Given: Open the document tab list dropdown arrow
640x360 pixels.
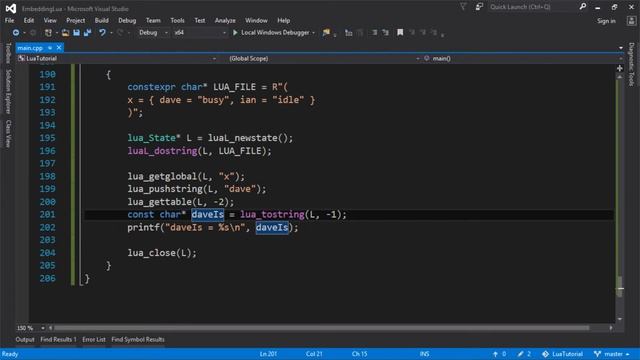Looking at the screenshot, I should (x=621, y=48).
